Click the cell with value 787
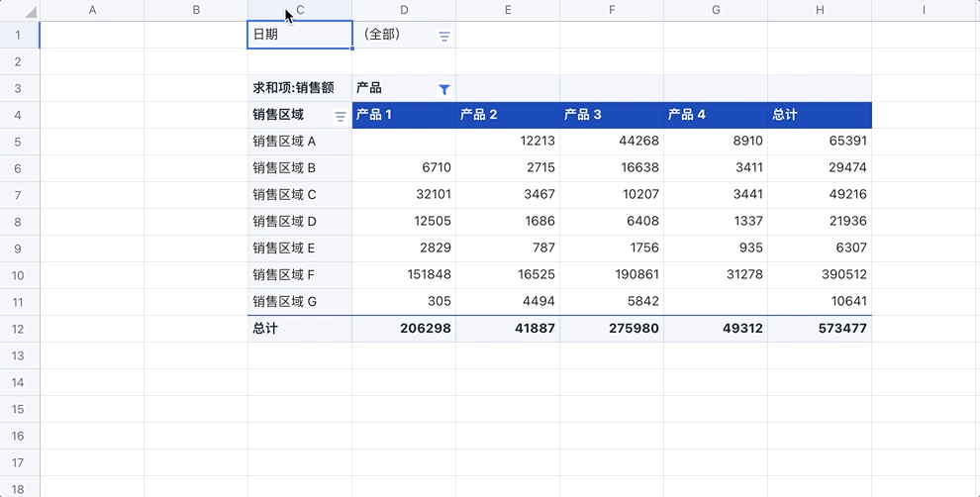This screenshot has height=497, width=980. [508, 248]
